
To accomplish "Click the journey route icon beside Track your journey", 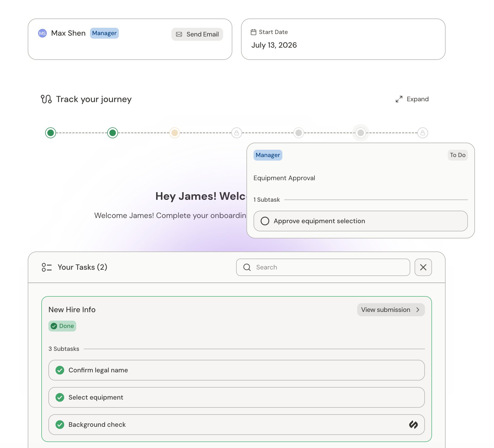I will (46, 99).
